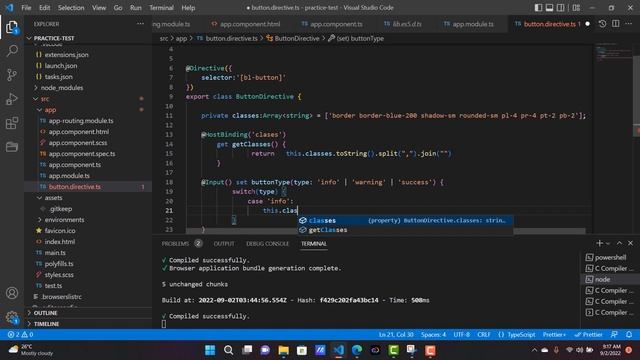Open new terminal plus button
This screenshot has width=640, height=360.
599,243
